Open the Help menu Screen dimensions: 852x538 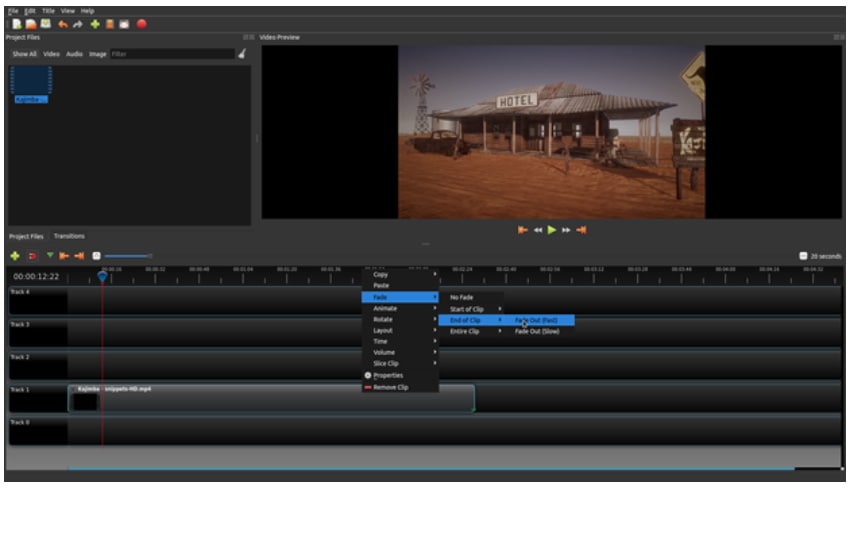(x=87, y=11)
